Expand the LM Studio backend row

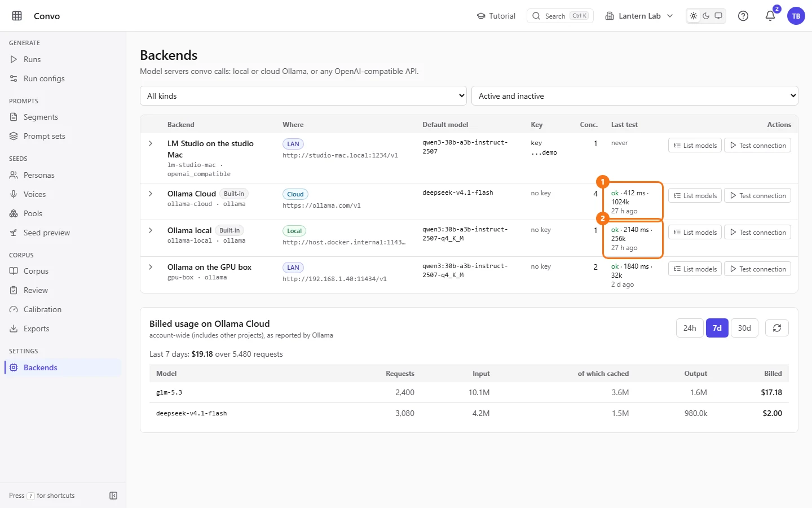point(151,143)
